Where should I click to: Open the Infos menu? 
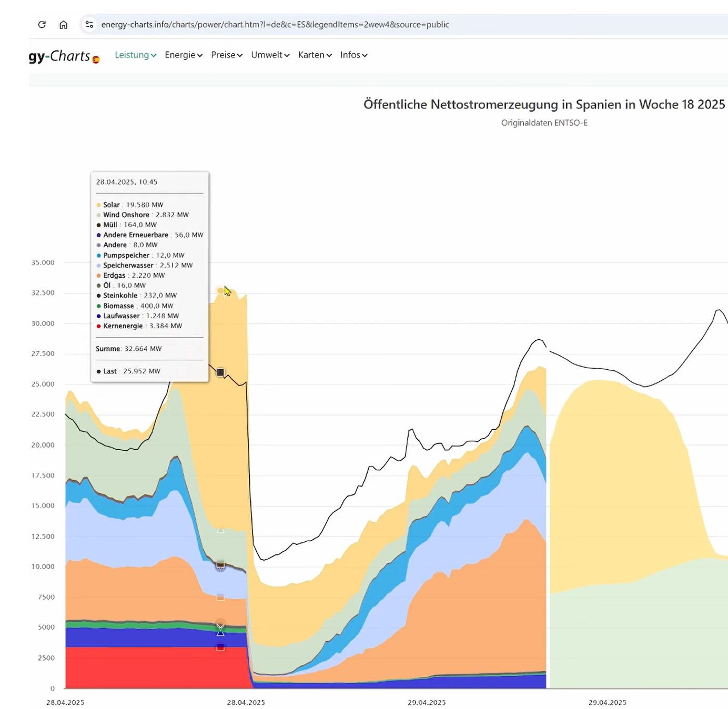[x=353, y=55]
